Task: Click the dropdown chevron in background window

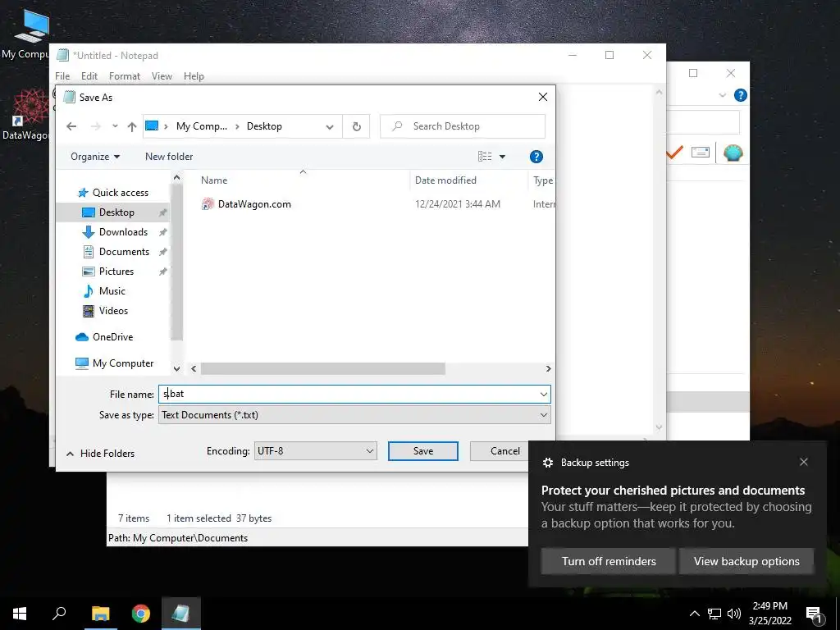Action: 722,95
